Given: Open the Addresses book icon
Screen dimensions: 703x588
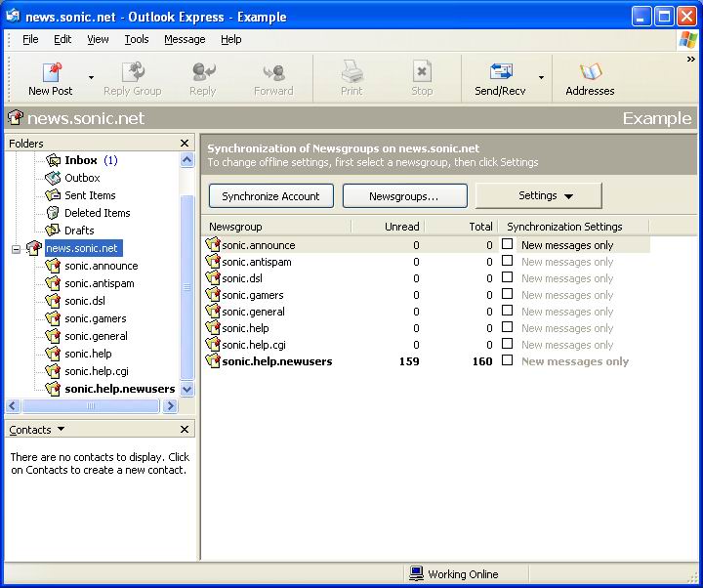Looking at the screenshot, I should (590, 71).
